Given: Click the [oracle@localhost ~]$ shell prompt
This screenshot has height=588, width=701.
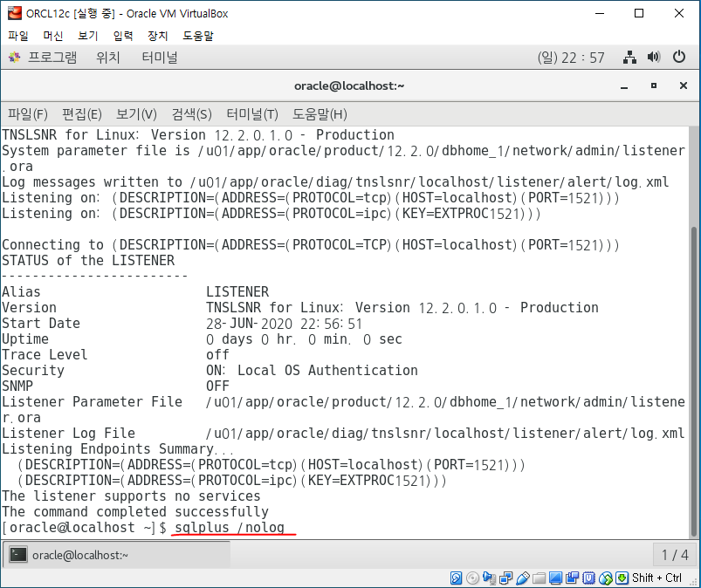Looking at the screenshot, I should point(84,528).
